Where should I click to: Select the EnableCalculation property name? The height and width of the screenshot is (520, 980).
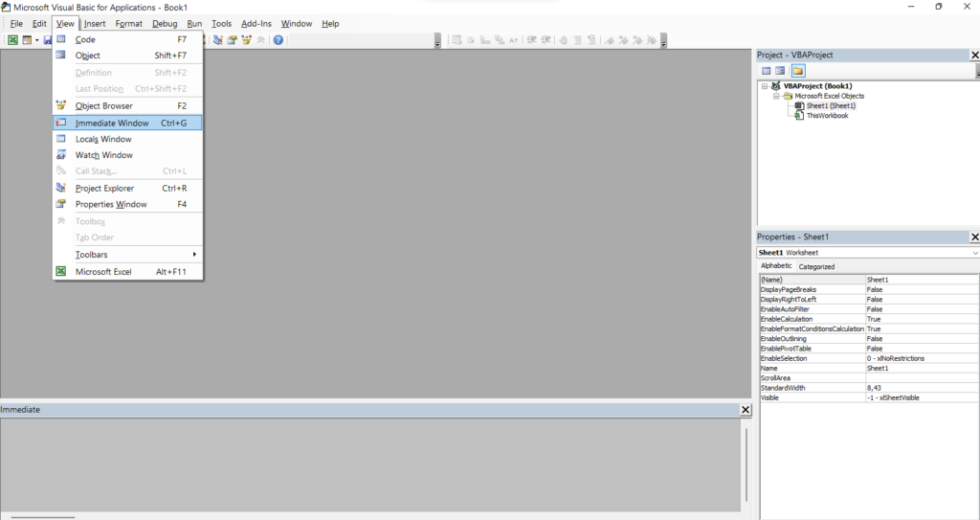coord(813,319)
